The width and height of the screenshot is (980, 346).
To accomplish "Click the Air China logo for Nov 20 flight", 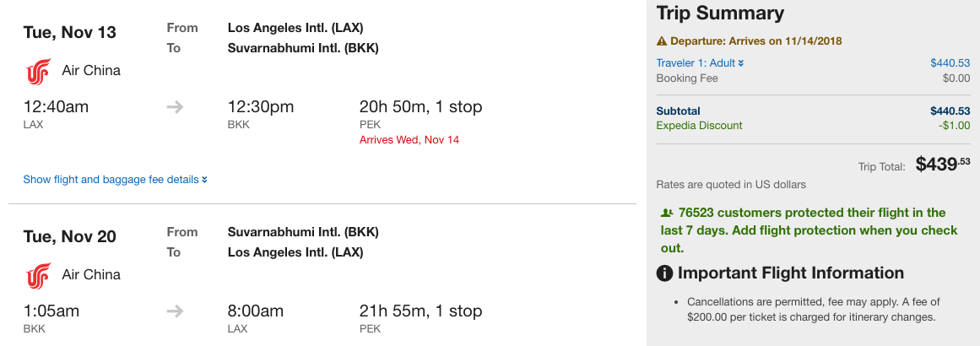I will tap(38, 275).
